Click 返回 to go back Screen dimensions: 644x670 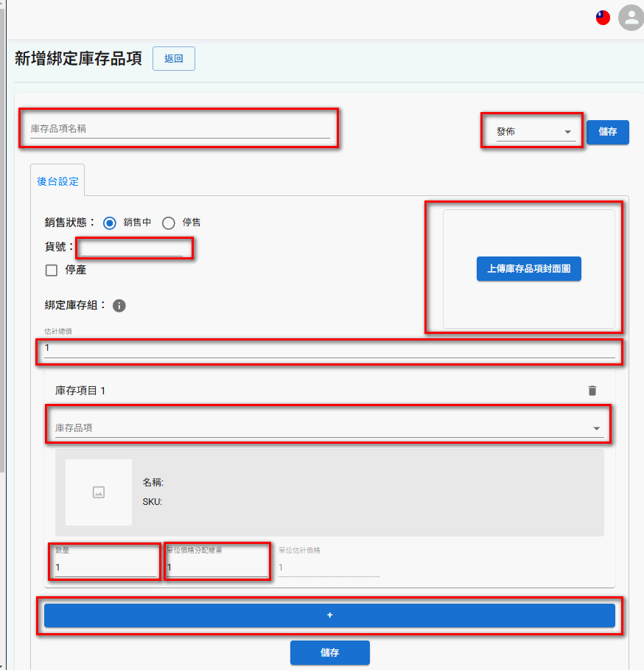pos(173,58)
